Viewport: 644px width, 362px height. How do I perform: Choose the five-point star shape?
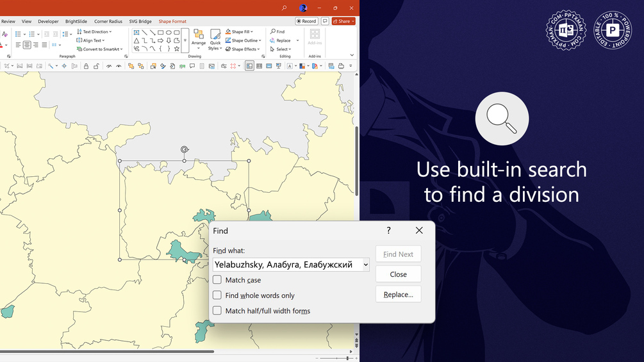click(177, 49)
